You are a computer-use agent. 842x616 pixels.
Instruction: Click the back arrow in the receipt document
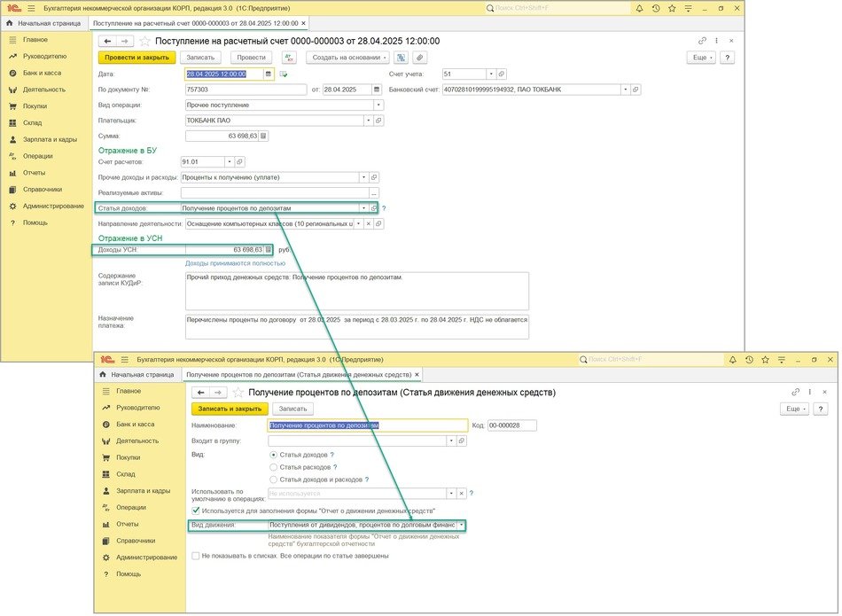point(108,41)
